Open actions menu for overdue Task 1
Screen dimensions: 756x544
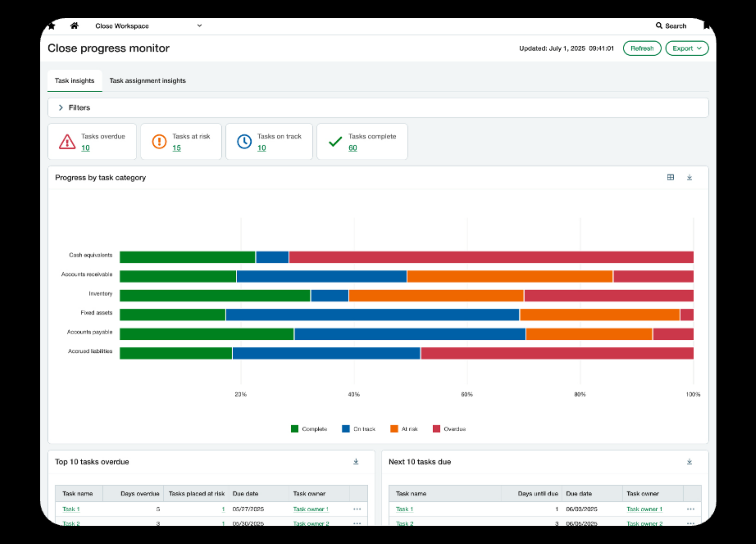point(357,509)
